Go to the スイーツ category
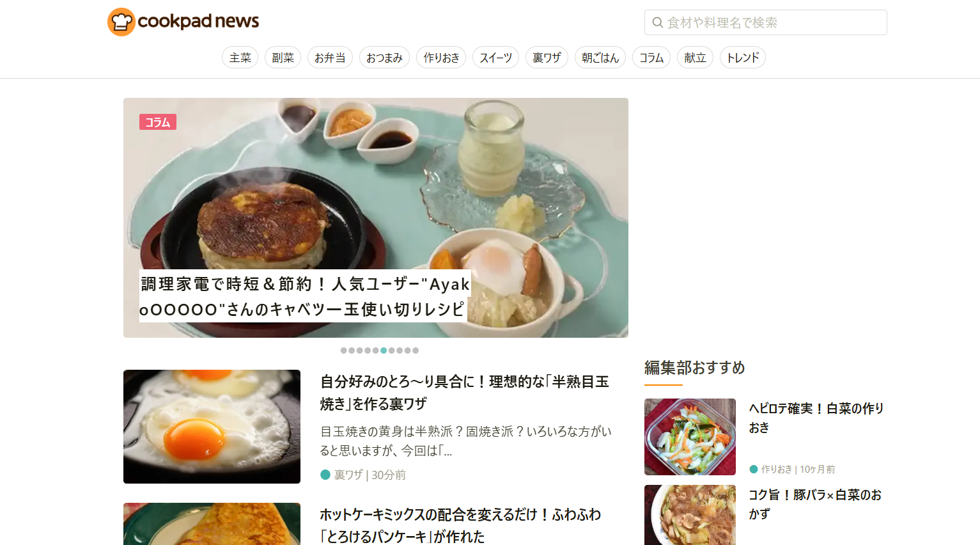980x545 pixels. (x=495, y=58)
